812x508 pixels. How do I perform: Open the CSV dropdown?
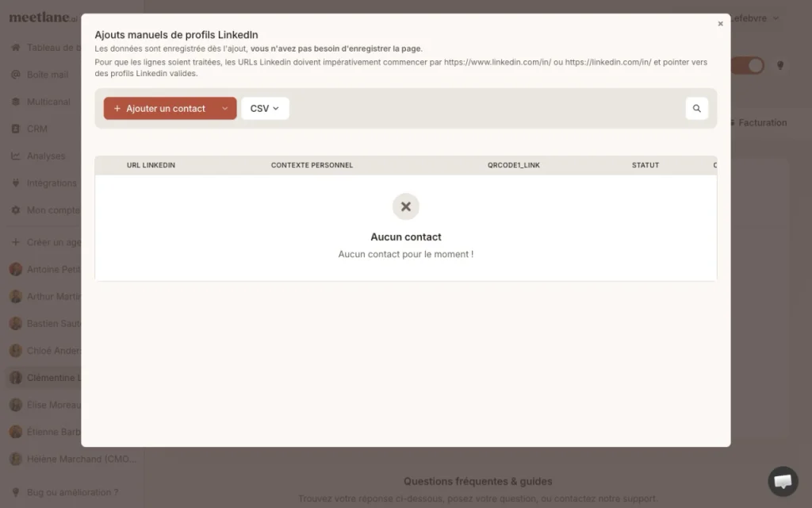click(x=265, y=108)
